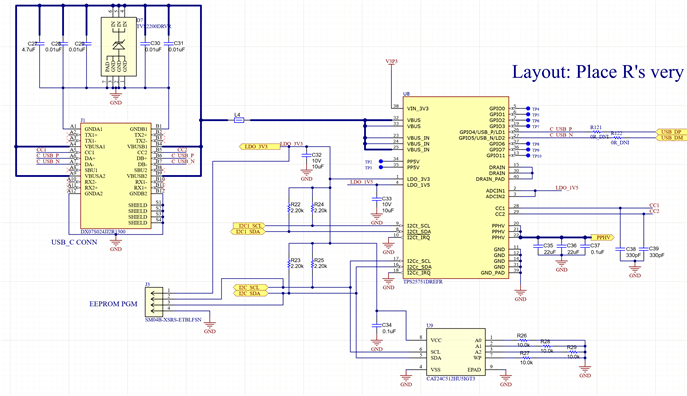Click the PPHV yellow net port

pos(603,237)
